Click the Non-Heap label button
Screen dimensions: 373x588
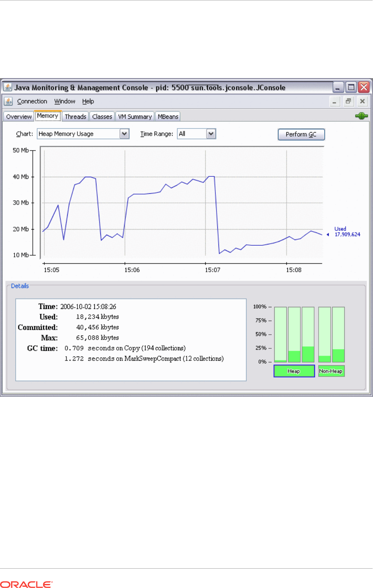331,371
